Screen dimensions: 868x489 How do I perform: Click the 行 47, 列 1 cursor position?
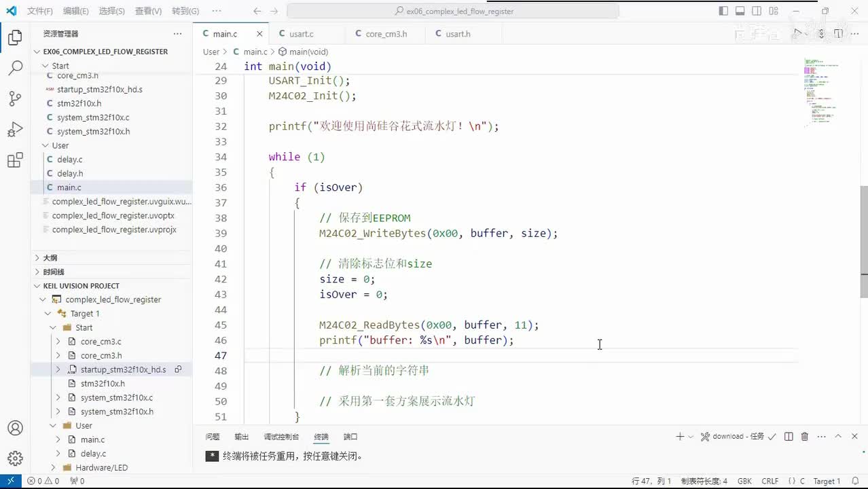click(x=651, y=481)
